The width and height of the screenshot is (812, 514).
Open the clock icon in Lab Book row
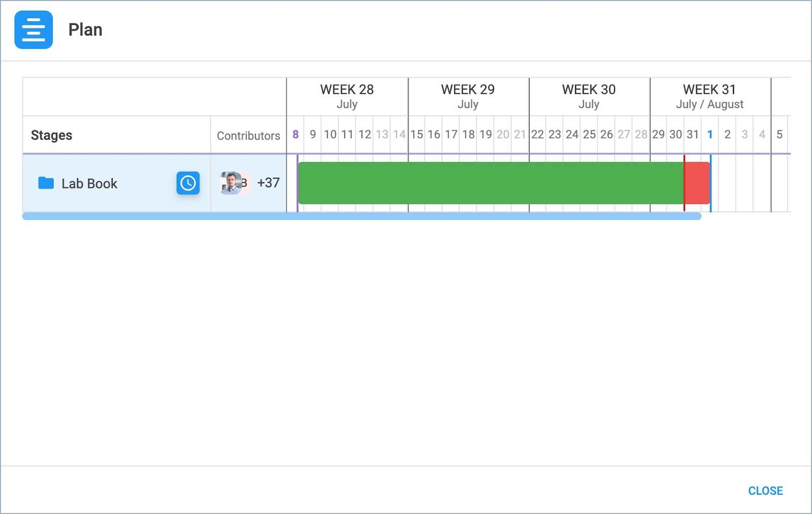(x=188, y=183)
